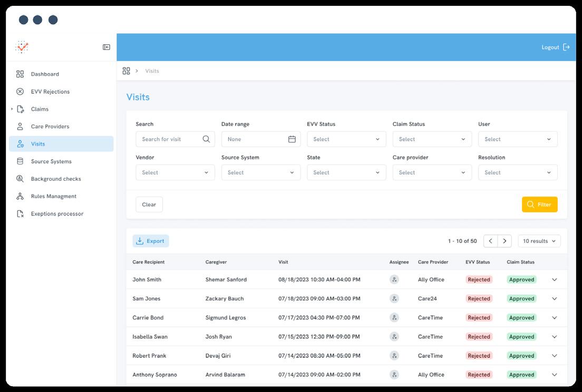Open the Source System dropdown
The height and width of the screenshot is (392, 582).
[261, 172]
